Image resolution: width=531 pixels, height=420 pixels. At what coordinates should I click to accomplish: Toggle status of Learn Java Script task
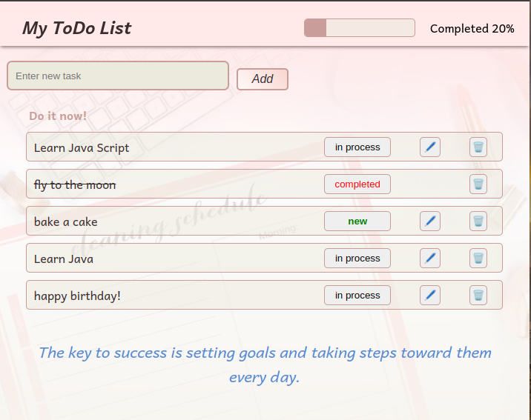point(357,147)
